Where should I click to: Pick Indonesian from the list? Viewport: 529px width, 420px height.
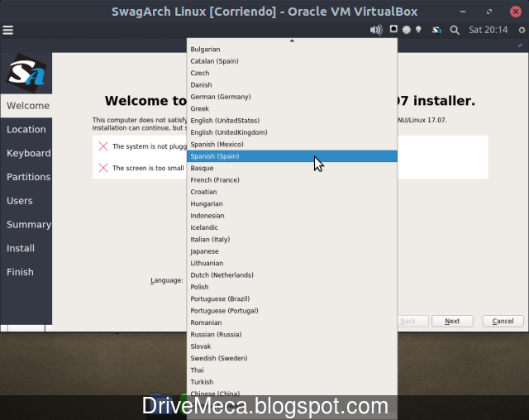point(292,216)
